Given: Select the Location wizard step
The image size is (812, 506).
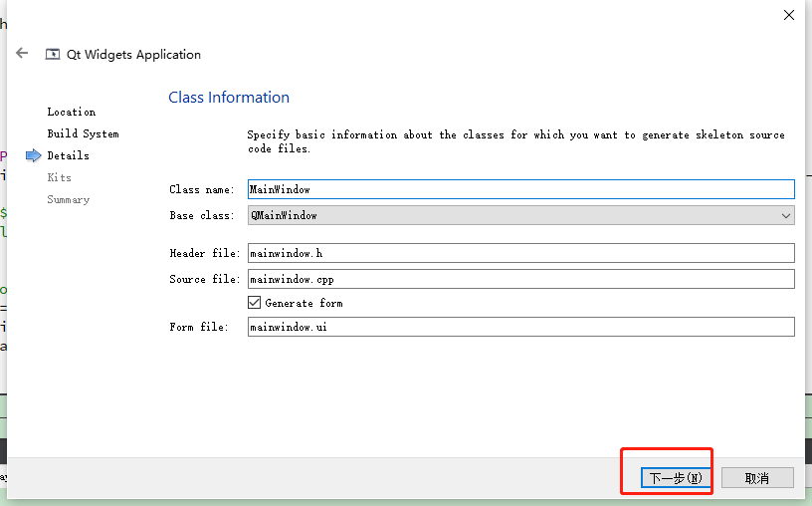Looking at the screenshot, I should 72,112.
